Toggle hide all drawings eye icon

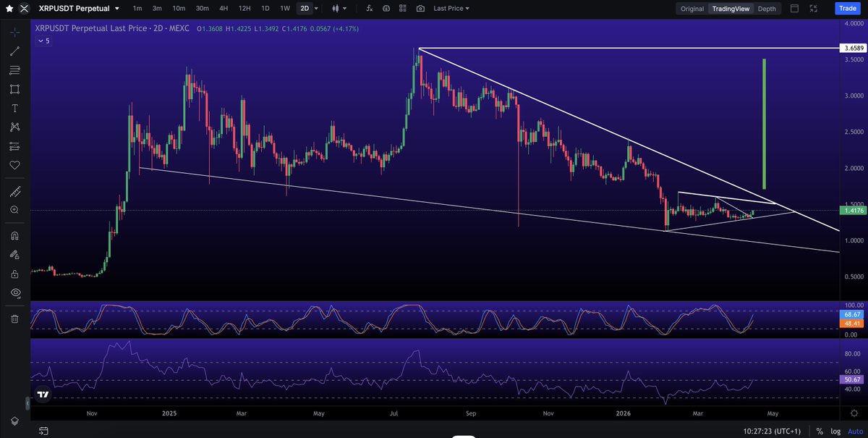coord(14,292)
